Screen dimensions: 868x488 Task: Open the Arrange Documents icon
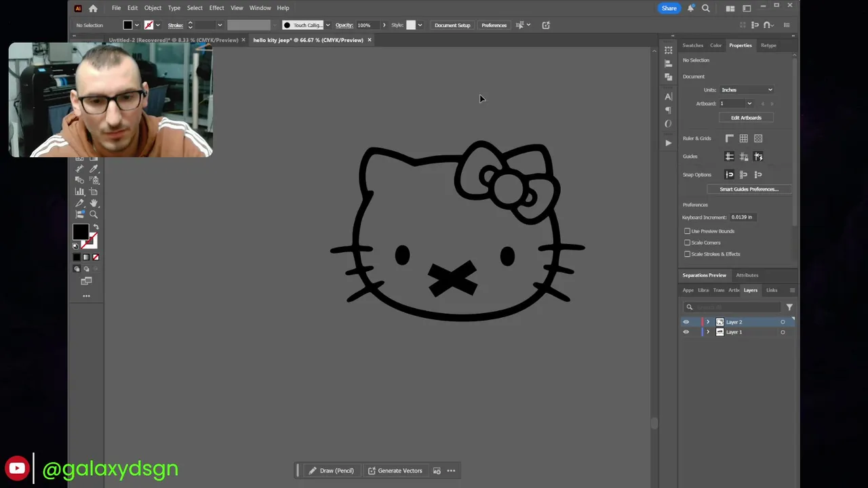click(x=730, y=8)
